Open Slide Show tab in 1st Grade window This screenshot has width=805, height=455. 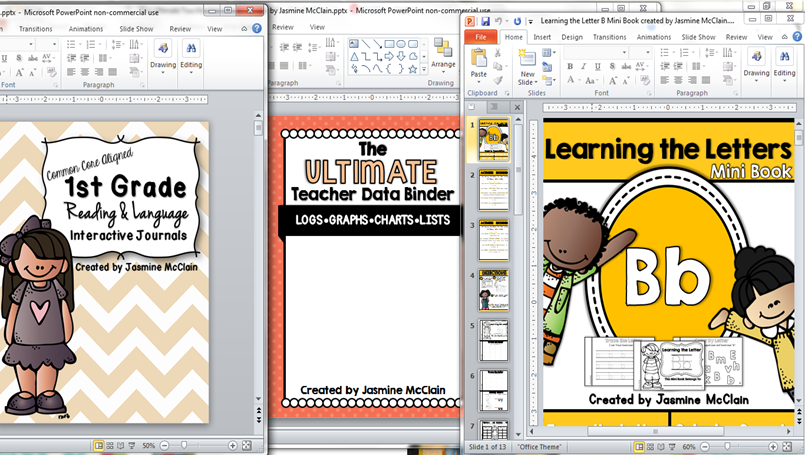click(136, 29)
